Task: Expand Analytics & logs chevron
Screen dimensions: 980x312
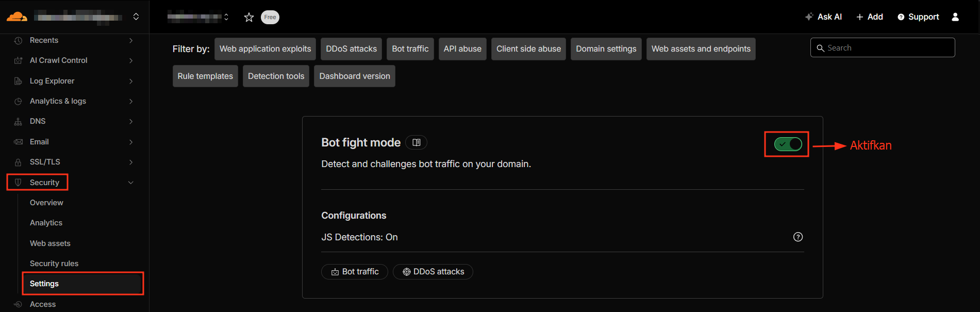Action: click(131, 101)
